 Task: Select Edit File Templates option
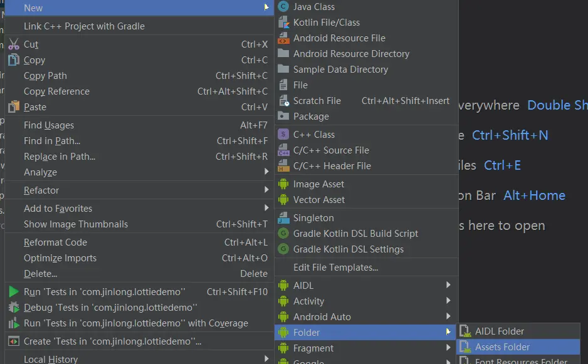335,268
